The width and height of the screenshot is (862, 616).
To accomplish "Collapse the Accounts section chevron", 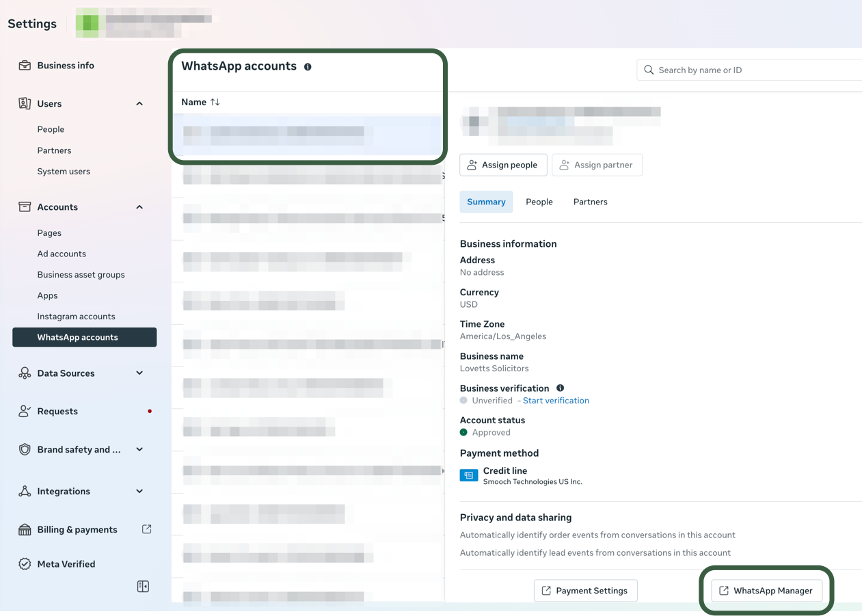I will (x=139, y=207).
